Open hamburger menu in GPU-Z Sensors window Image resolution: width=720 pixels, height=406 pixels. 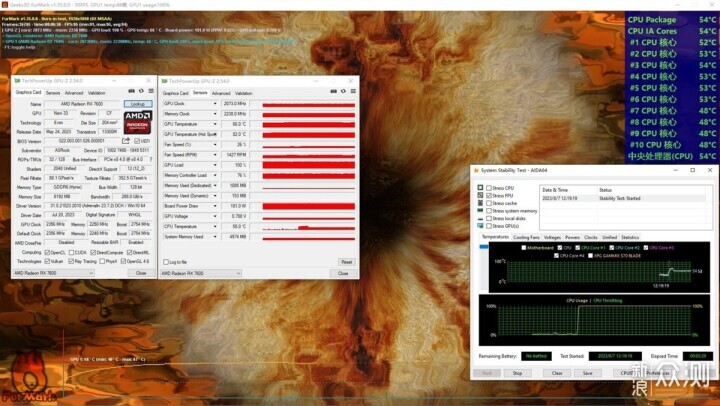pos(353,91)
